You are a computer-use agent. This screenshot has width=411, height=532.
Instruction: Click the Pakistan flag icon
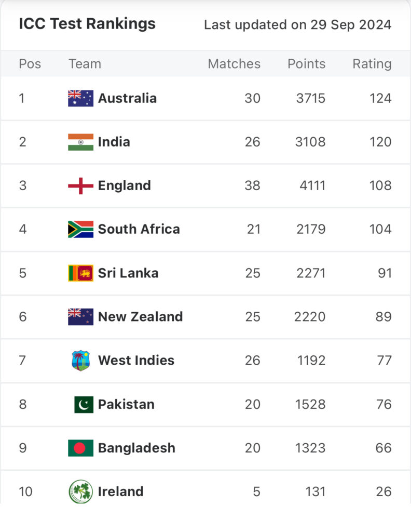point(84,404)
